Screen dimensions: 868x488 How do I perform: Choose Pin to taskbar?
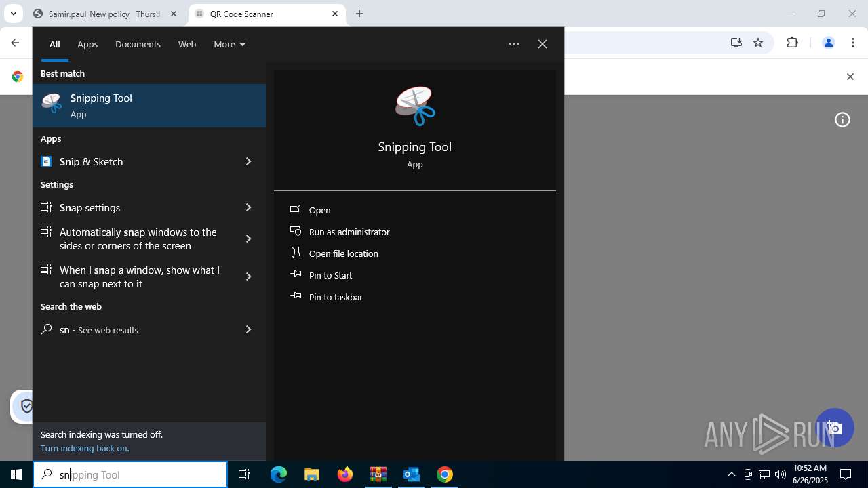pyautogui.click(x=326, y=297)
